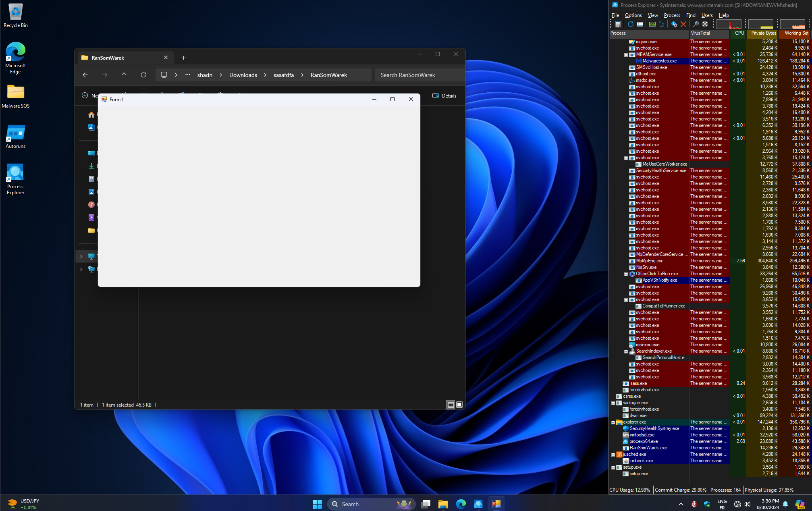Click the Private Bytes column header
Screen dimensions: 812x511
point(763,33)
